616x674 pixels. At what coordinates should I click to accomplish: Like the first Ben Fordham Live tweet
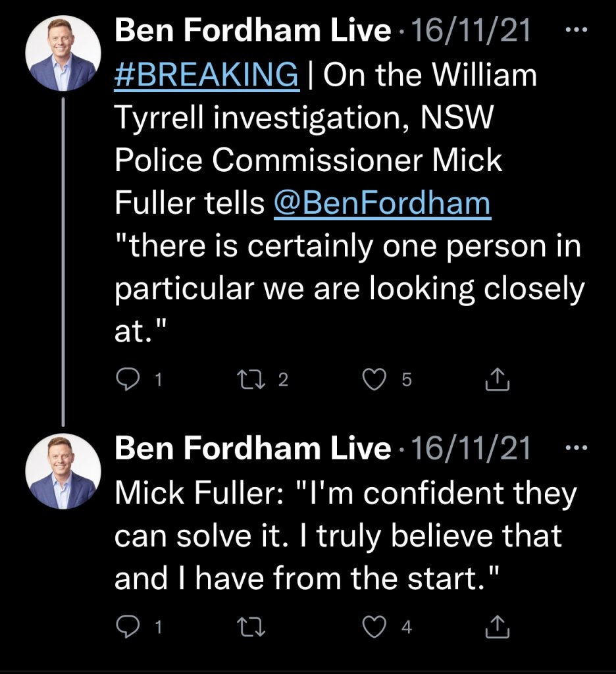pyautogui.click(x=376, y=379)
